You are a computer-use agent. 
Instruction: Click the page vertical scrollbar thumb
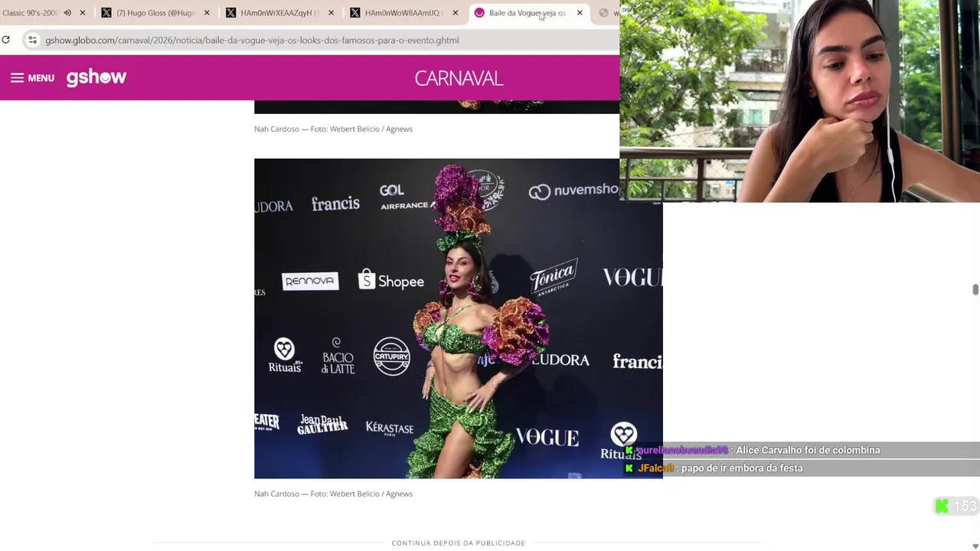(975, 289)
